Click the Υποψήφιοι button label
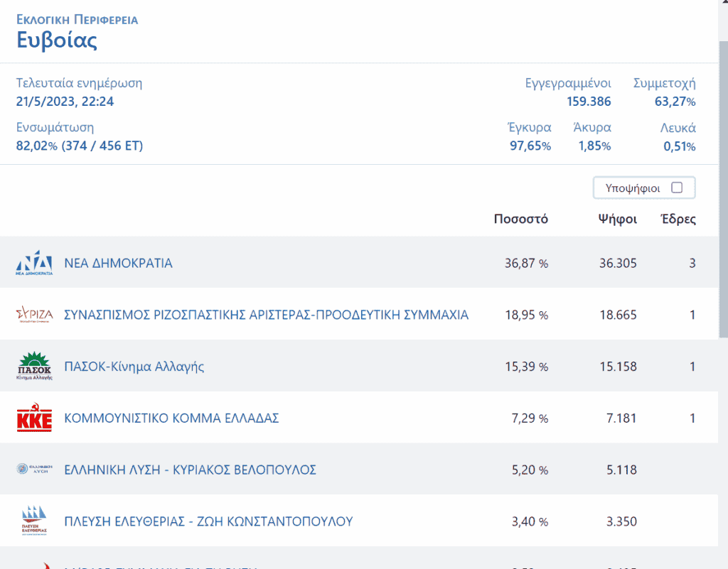 tap(633, 188)
